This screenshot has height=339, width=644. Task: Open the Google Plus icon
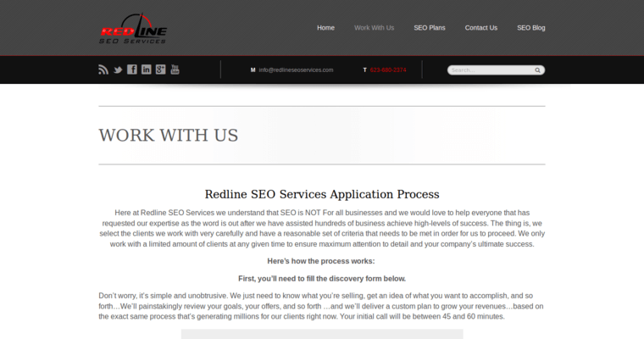161,69
